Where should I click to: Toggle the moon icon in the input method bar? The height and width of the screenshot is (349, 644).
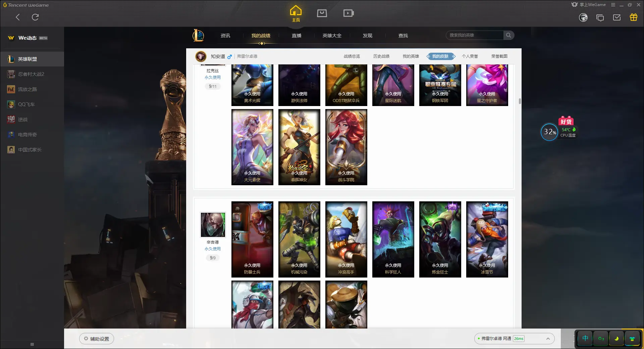coord(616,338)
